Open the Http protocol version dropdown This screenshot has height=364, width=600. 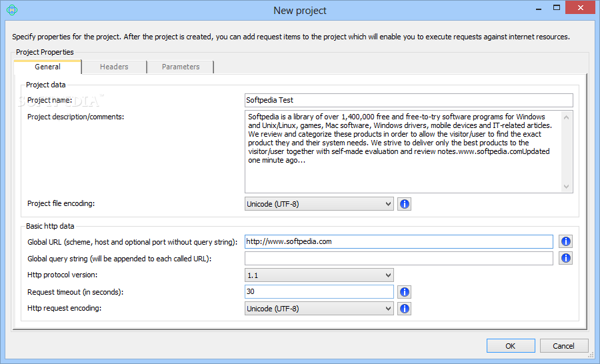pos(319,275)
